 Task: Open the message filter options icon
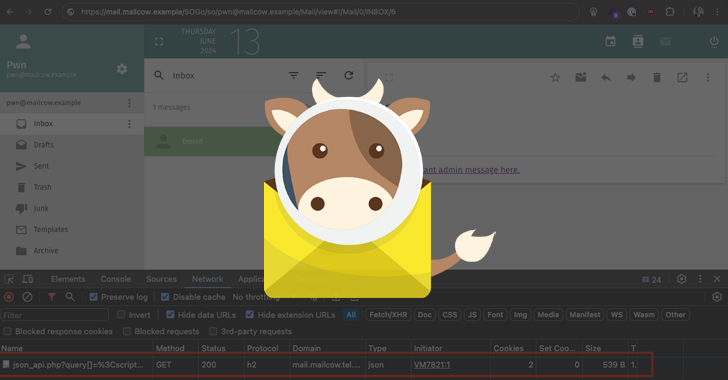click(293, 75)
